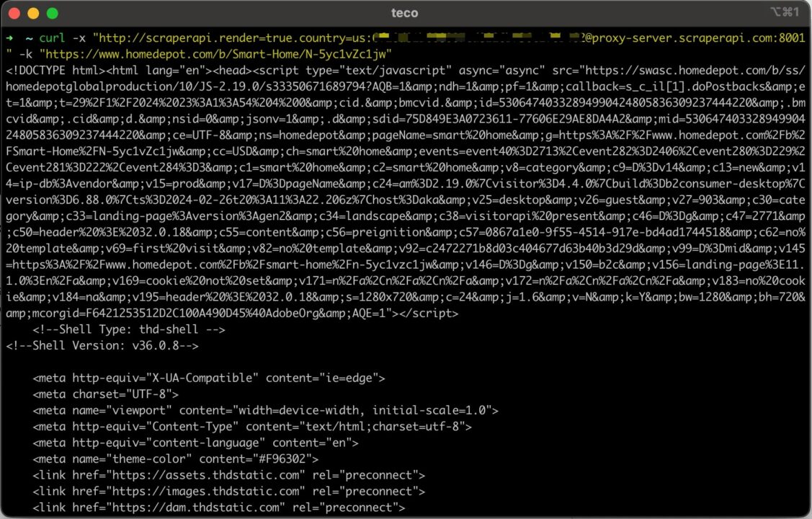This screenshot has width=812, height=519.
Task: Click the '<!DOCTYPE html>' text
Action: [x=56, y=70]
